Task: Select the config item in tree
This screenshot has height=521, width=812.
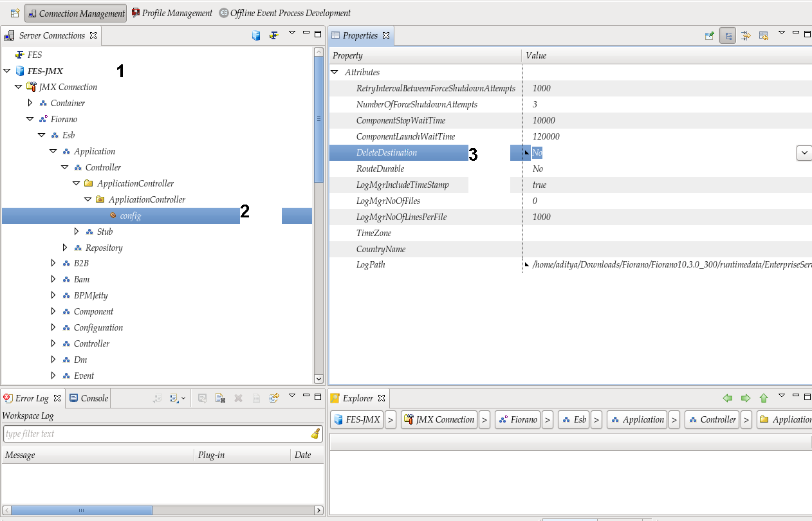Action: tap(131, 215)
